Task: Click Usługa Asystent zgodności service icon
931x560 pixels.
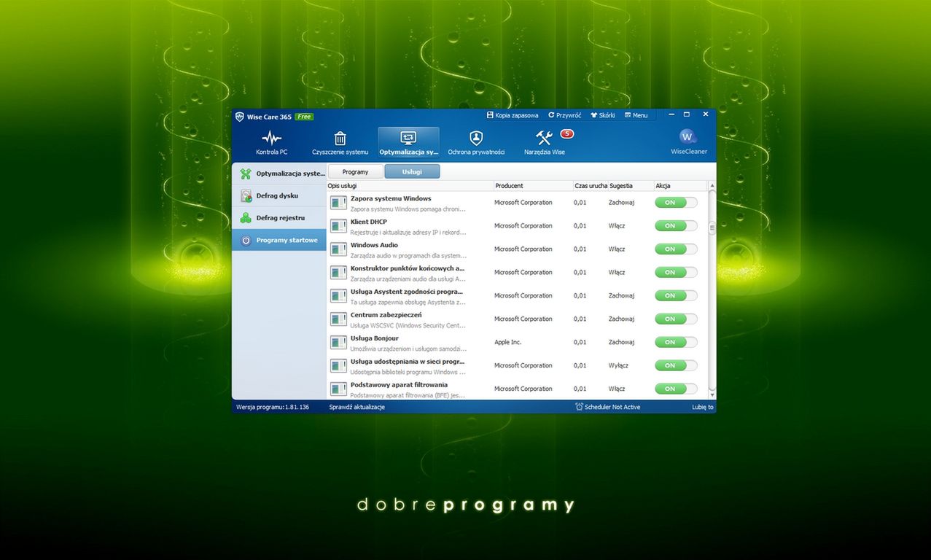Action: pos(338,296)
